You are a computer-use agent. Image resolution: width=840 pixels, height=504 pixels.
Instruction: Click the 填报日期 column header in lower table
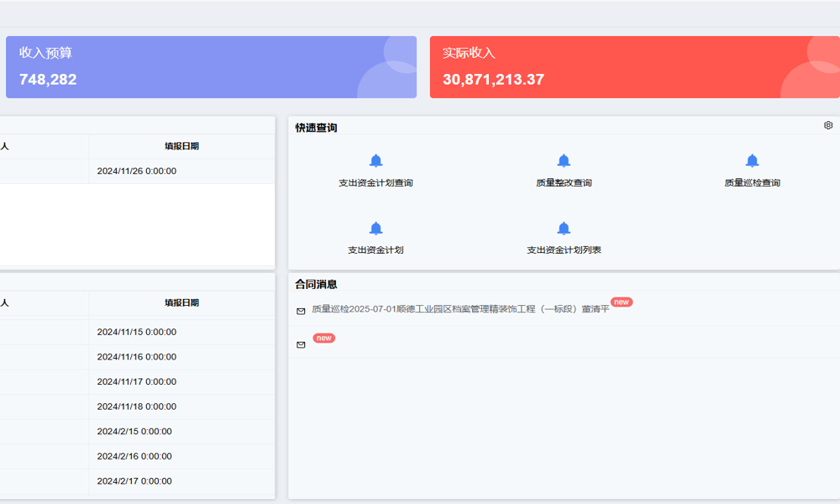click(x=181, y=303)
